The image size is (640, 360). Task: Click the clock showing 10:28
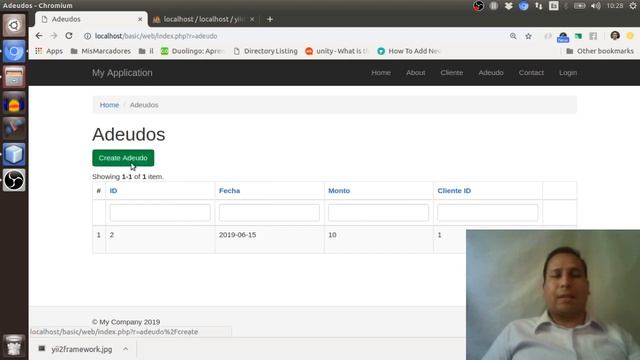pos(615,6)
